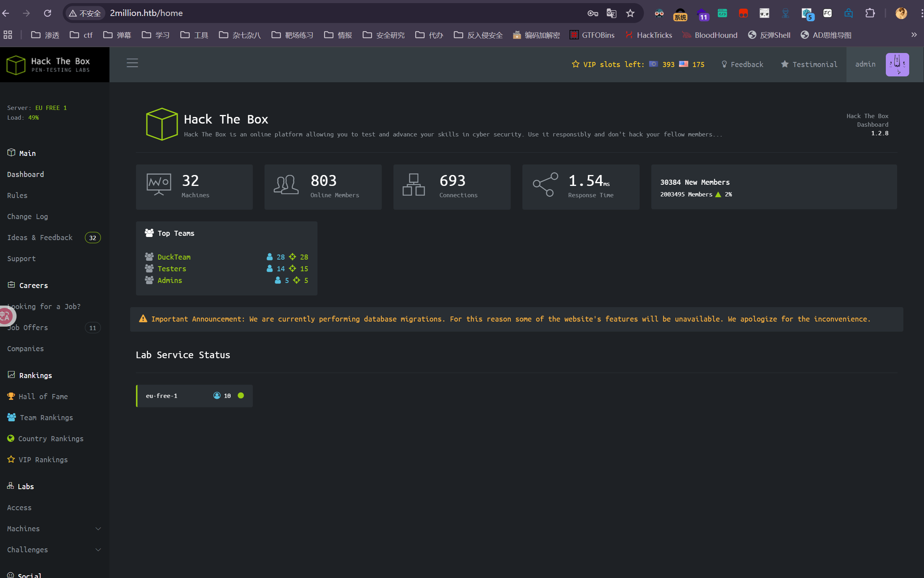Click the Hack The Box cube logo
This screenshot has width=924, height=578.
click(x=16, y=65)
